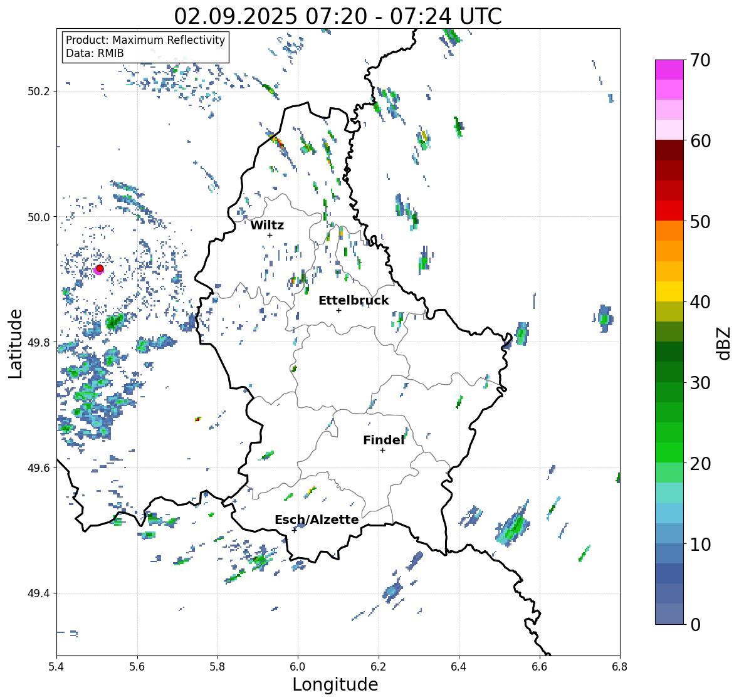This screenshot has width=739, height=700.
Task: Click the 50.0 latitude tick label
Action: (39, 217)
